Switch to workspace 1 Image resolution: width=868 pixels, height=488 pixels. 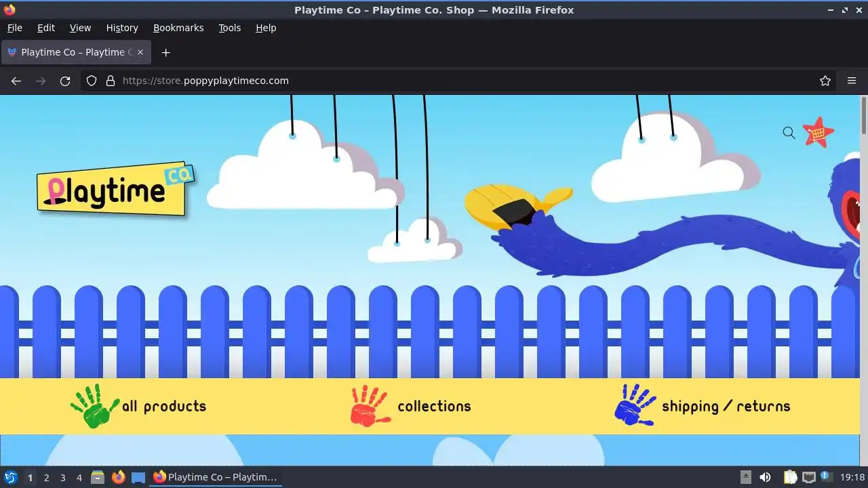point(30,477)
